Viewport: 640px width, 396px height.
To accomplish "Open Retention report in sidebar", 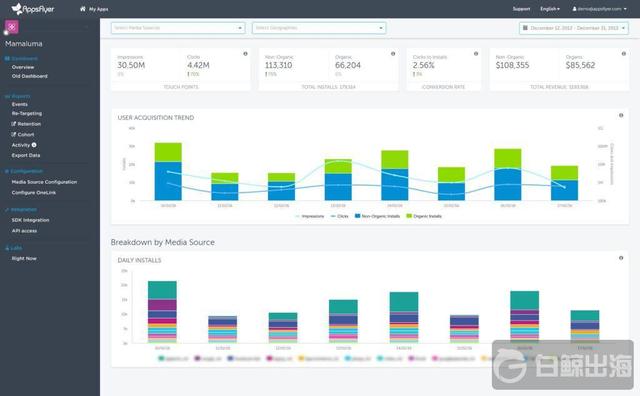I will (x=26, y=124).
